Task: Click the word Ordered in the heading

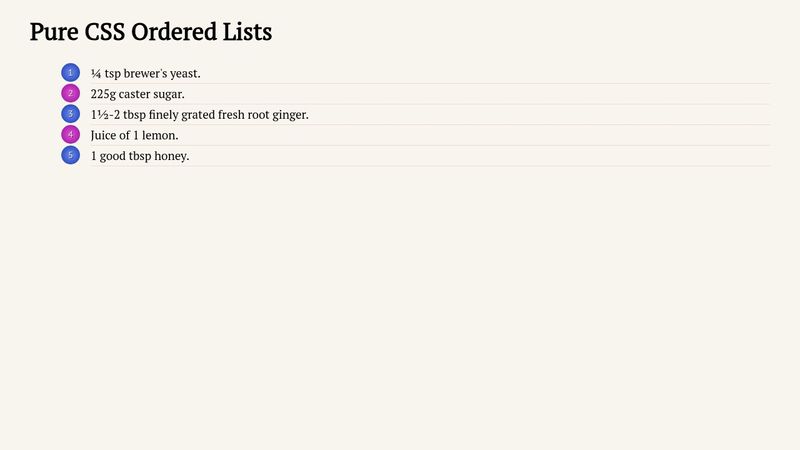Action: coord(174,32)
